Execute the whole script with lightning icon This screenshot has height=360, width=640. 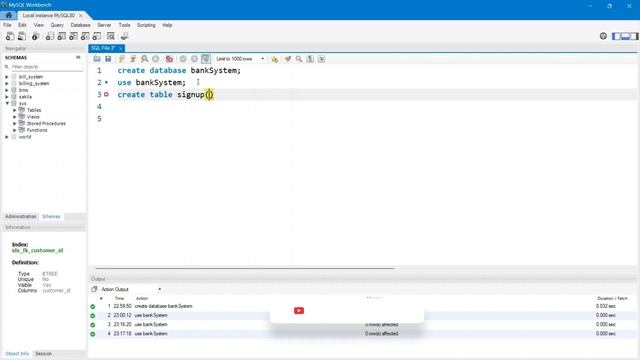[122, 59]
